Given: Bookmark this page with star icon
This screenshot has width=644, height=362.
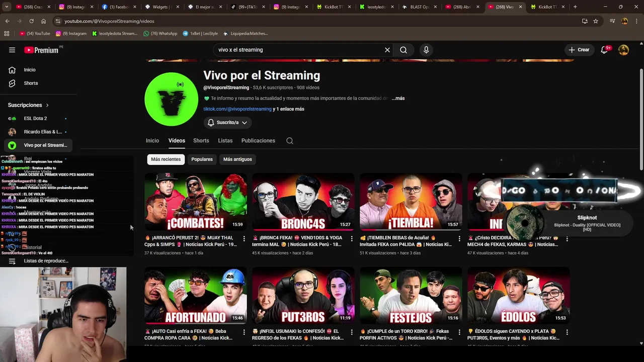Looking at the screenshot, I should point(596,21).
